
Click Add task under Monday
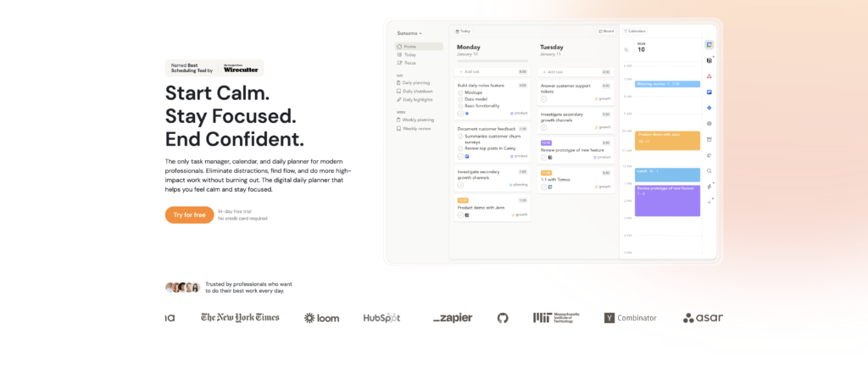[492, 72]
